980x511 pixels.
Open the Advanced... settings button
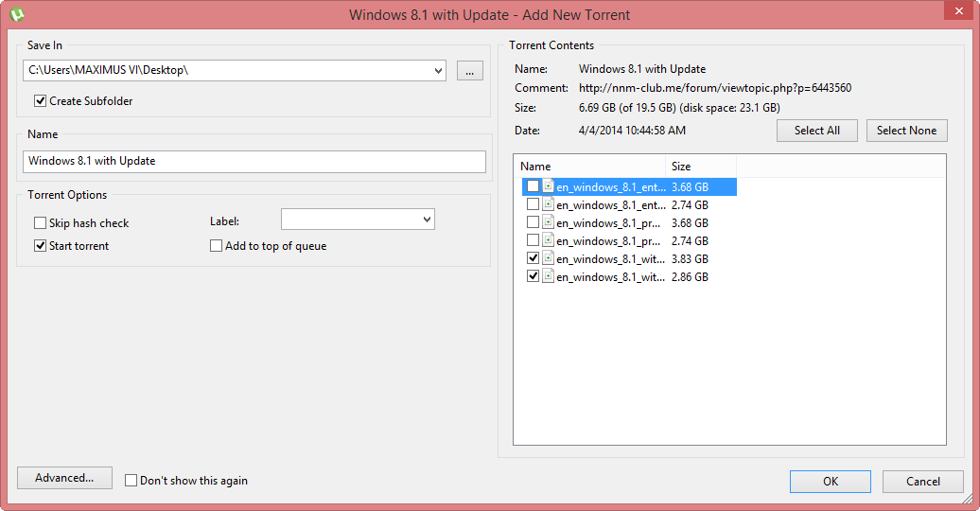(x=64, y=478)
